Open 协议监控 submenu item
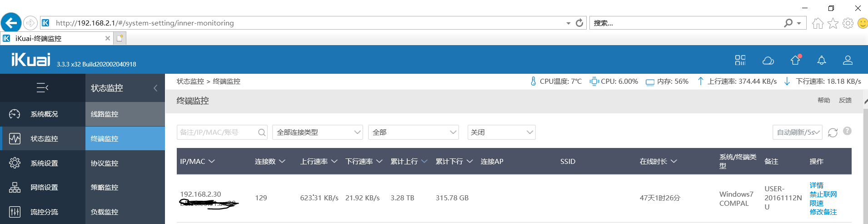Image resolution: width=868 pixels, height=224 pixels. [105, 163]
